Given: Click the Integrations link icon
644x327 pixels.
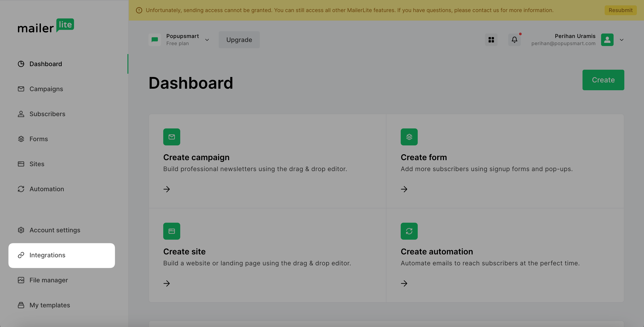Looking at the screenshot, I should click(x=20, y=255).
